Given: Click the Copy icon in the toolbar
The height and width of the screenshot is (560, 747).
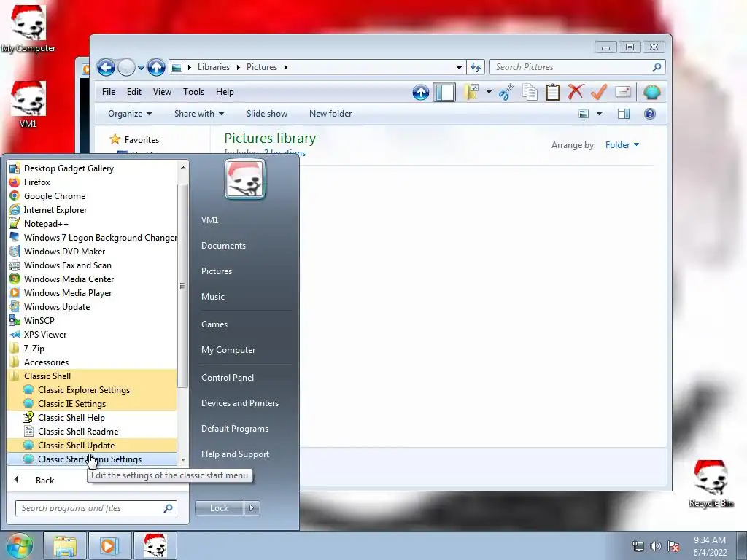Looking at the screenshot, I should click(x=530, y=92).
